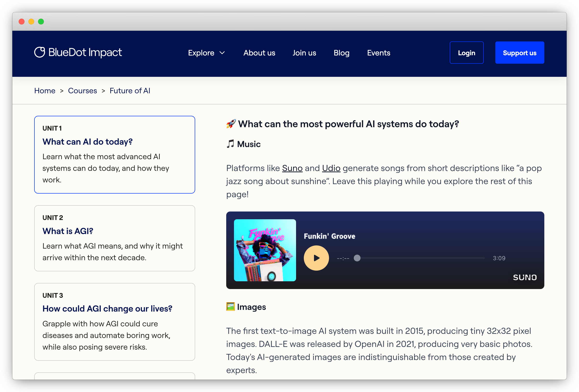This screenshot has height=392, width=579.
Task: Select Unit 2 What is AGI card
Action: pos(115,238)
